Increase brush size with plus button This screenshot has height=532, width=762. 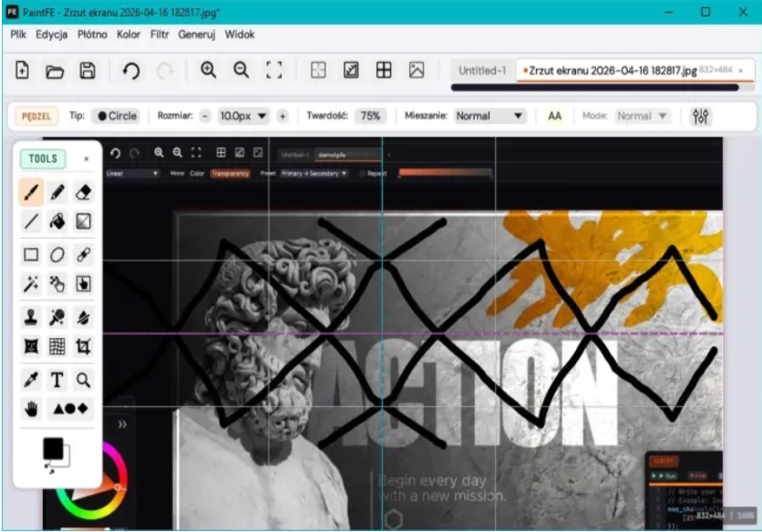click(283, 116)
